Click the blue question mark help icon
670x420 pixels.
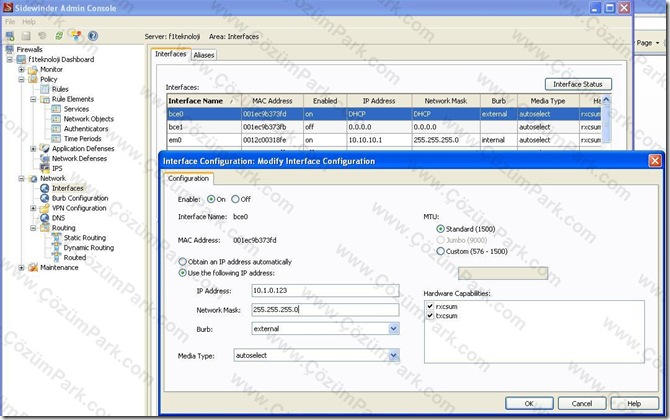coord(93,36)
